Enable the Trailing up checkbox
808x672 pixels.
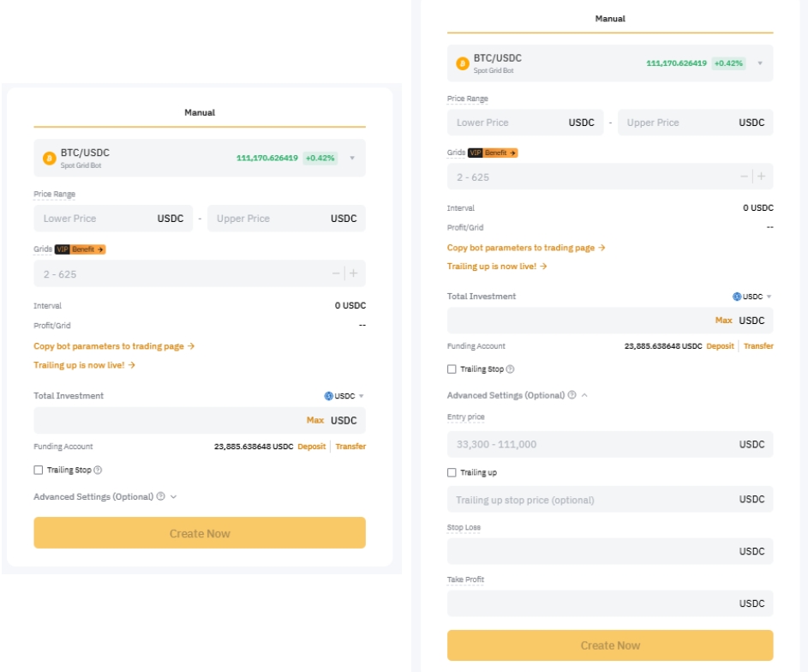click(452, 472)
